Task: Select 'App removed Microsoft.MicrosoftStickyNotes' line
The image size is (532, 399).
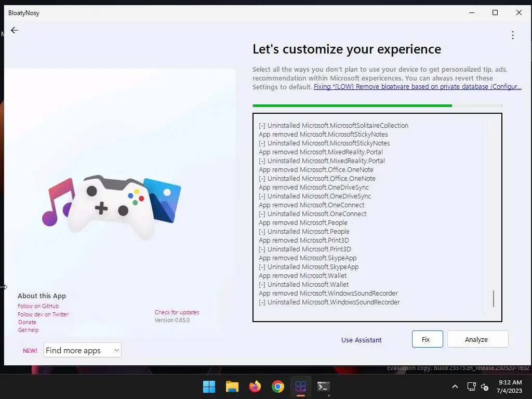Action: [x=323, y=135]
